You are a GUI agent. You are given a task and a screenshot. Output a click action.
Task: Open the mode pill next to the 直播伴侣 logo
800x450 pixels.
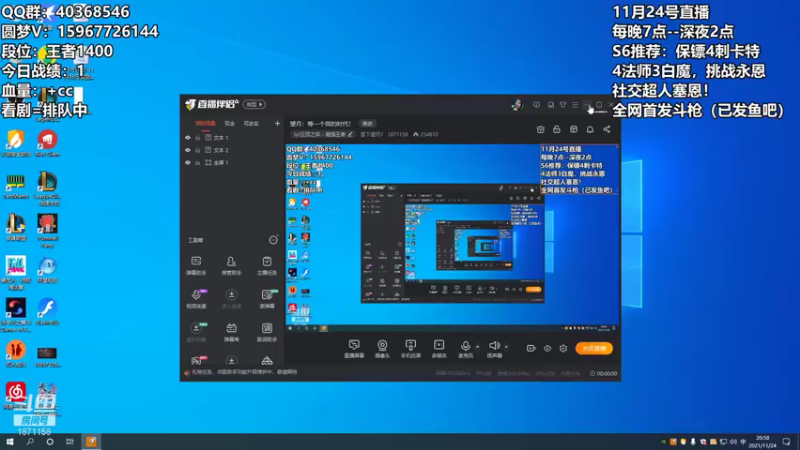(x=254, y=105)
